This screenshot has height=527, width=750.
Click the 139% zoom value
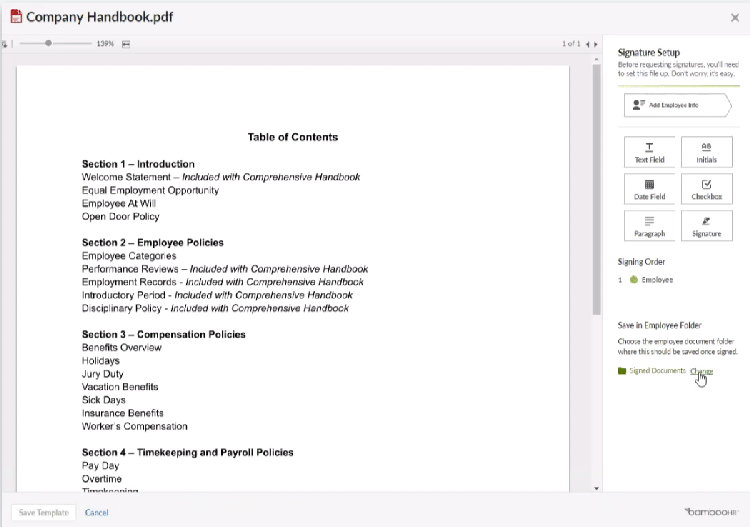coord(105,44)
